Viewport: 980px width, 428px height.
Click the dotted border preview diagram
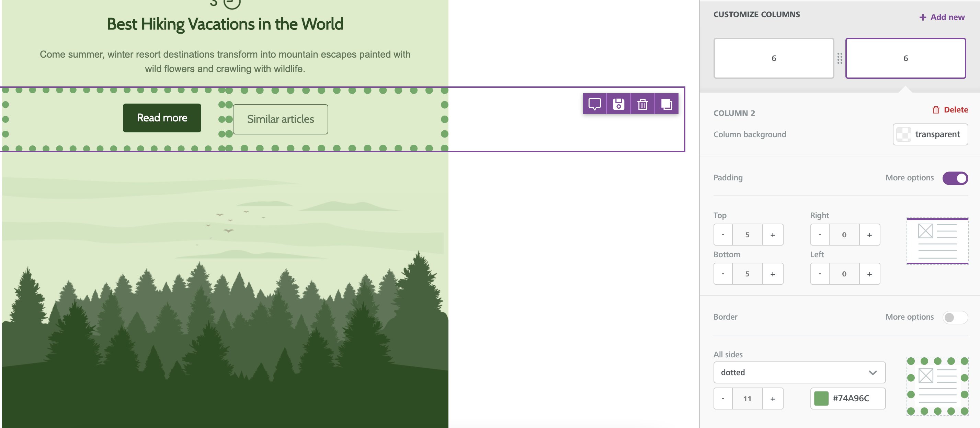point(937,386)
